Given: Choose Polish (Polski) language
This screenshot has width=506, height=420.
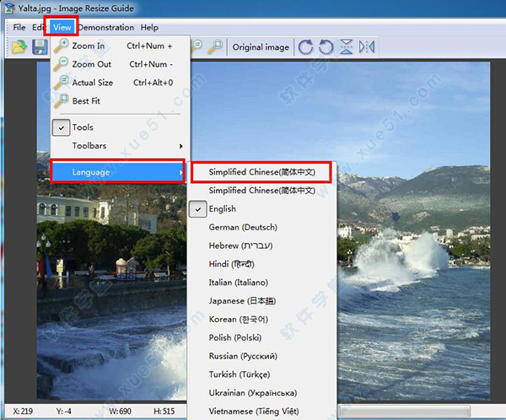Looking at the screenshot, I should tap(262, 337).
